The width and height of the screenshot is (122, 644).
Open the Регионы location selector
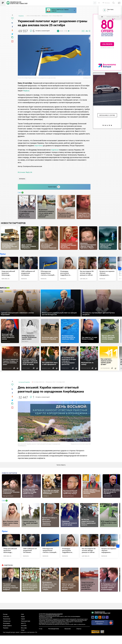(x=106, y=3)
